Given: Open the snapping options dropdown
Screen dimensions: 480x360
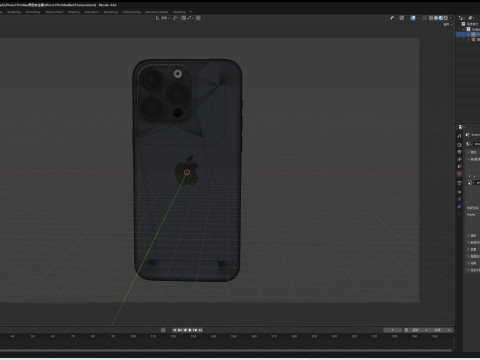Looking at the screenshot, I should tap(190, 18).
